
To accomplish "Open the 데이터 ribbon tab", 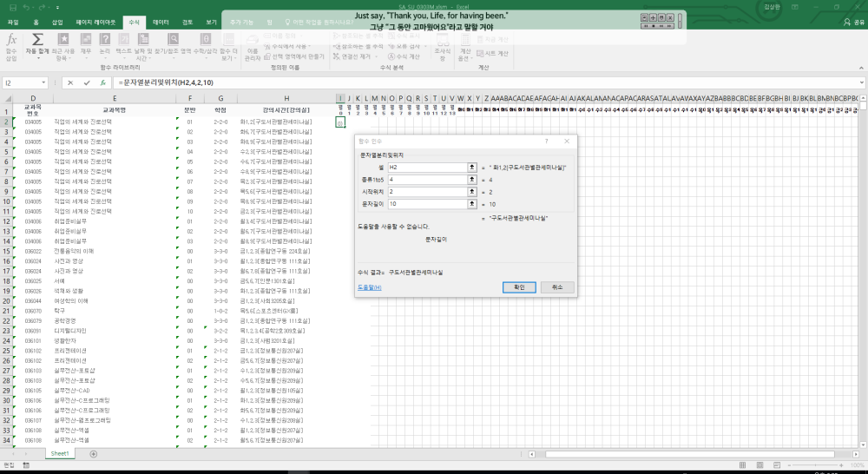I will [161, 20].
